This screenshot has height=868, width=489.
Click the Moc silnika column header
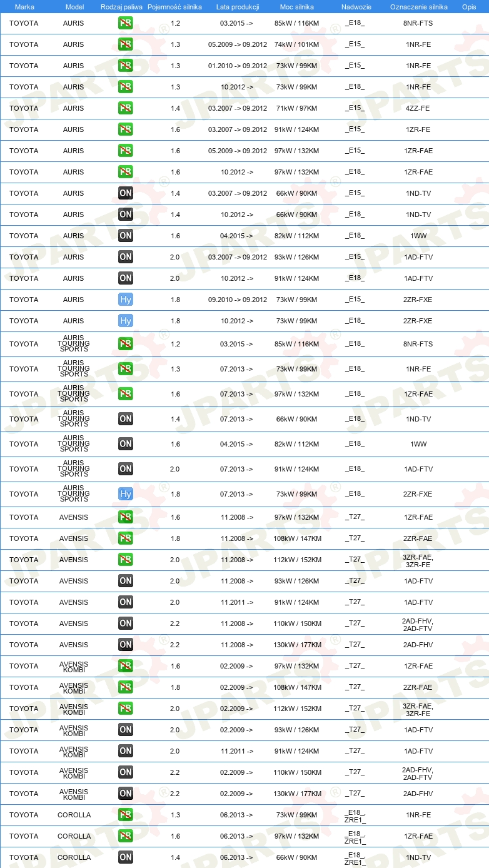(297, 7)
